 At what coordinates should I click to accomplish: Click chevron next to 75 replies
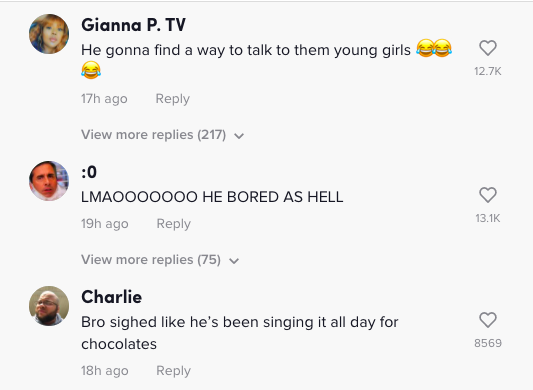coord(234,261)
